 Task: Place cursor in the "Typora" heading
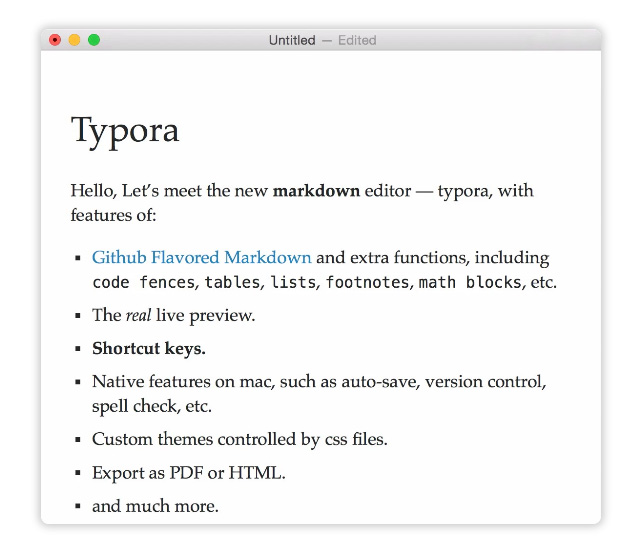(125, 131)
